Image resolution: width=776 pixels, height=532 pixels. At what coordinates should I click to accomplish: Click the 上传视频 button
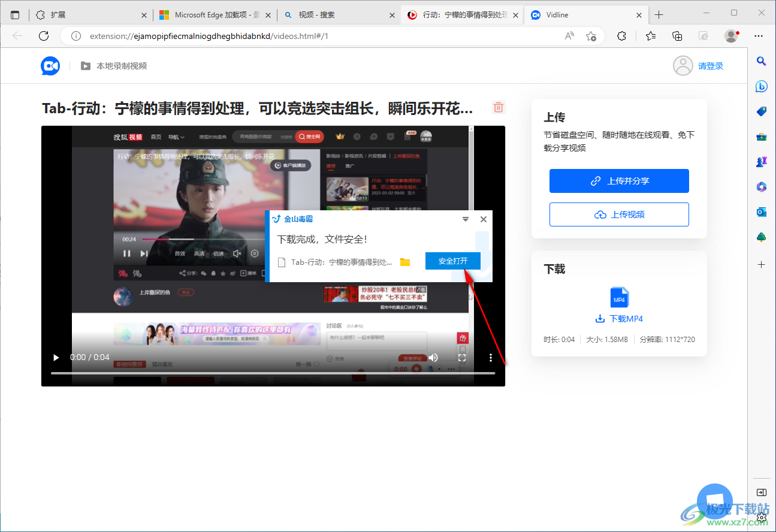tap(619, 214)
